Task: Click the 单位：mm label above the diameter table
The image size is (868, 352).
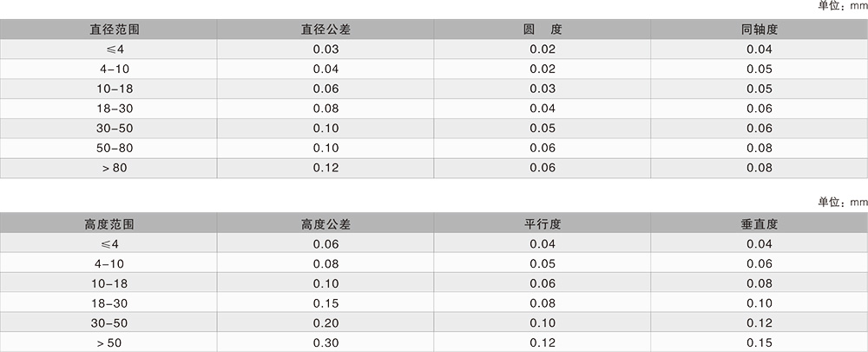Action: [842, 6]
